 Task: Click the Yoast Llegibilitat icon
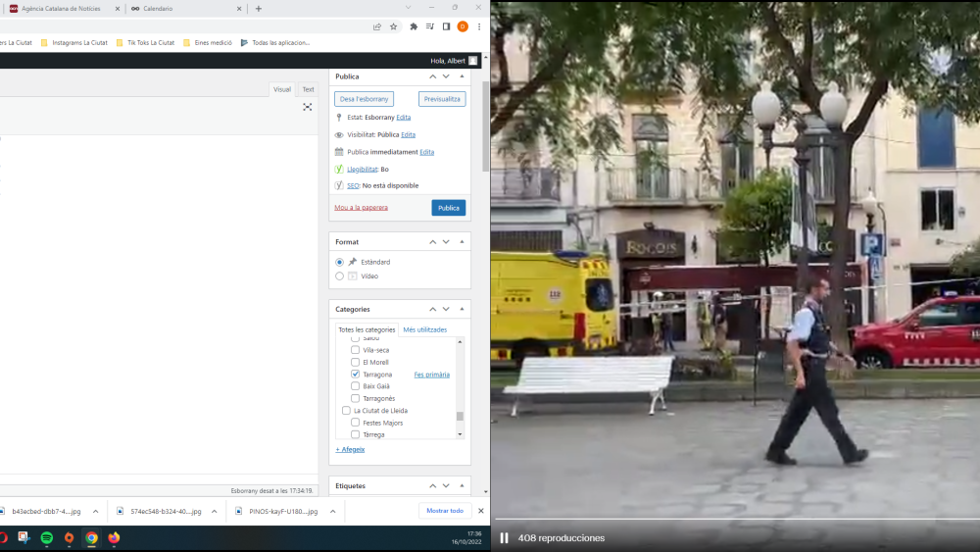[x=339, y=169]
